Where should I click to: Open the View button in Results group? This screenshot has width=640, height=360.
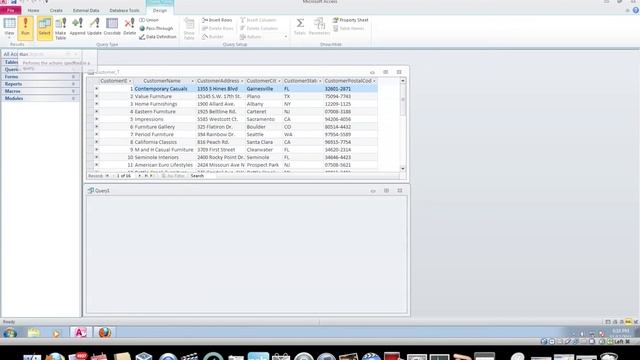tap(9, 28)
